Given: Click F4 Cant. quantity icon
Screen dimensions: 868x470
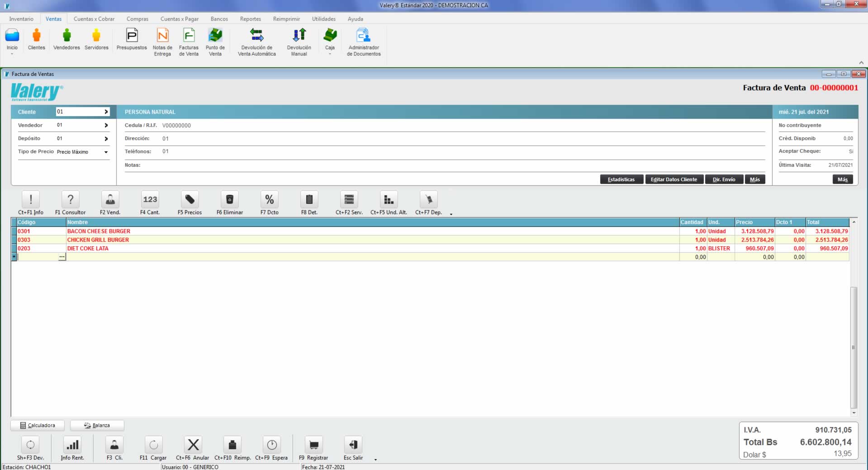Looking at the screenshot, I should click(150, 199).
